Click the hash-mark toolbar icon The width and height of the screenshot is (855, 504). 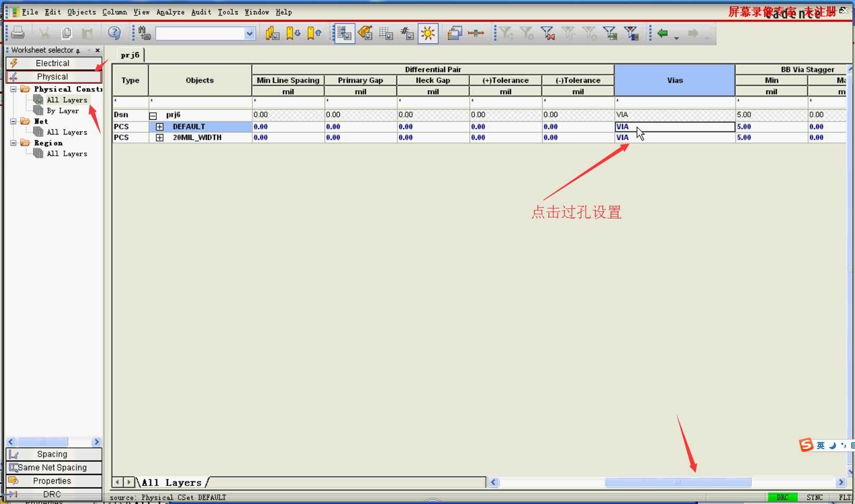[x=407, y=33]
